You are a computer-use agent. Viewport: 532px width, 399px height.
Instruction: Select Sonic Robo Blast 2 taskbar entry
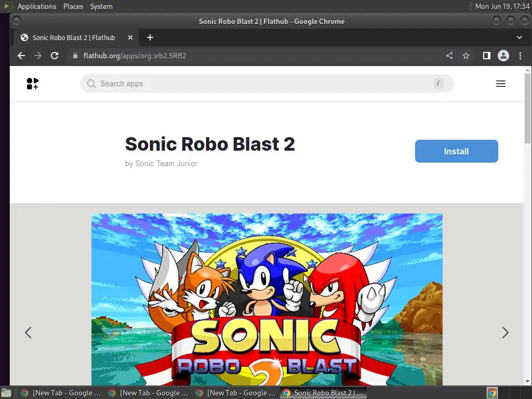click(x=323, y=393)
